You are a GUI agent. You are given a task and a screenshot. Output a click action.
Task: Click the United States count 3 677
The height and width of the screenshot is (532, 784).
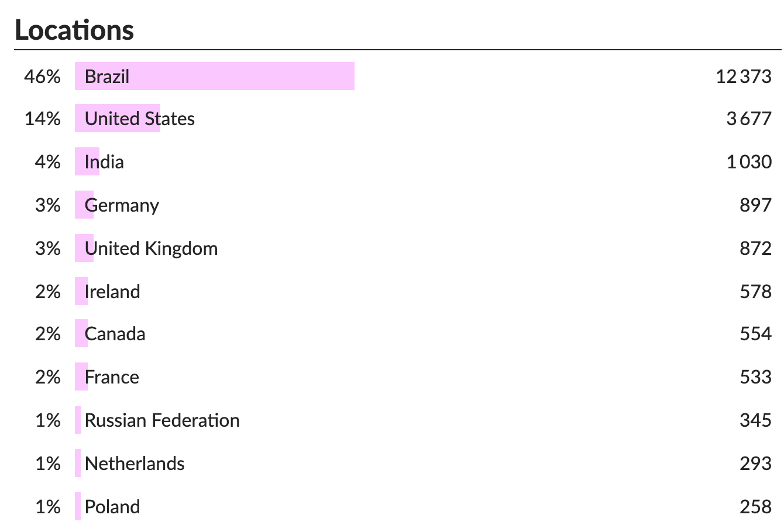point(748,119)
